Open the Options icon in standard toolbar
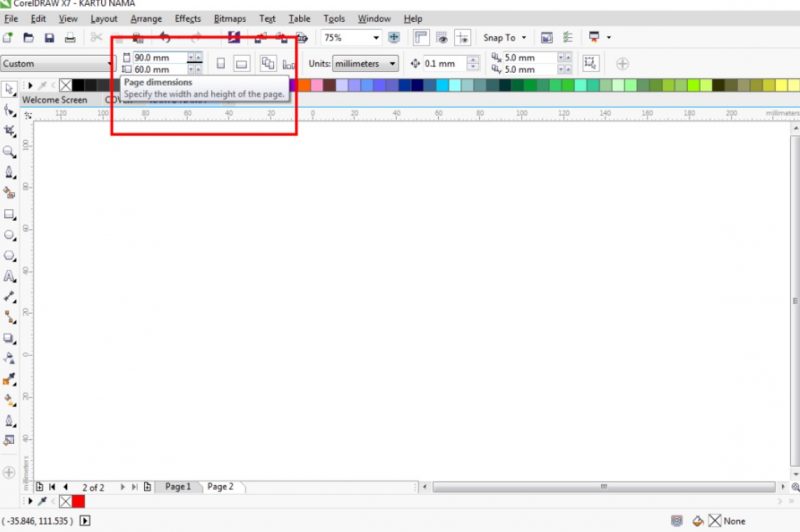 567,38
